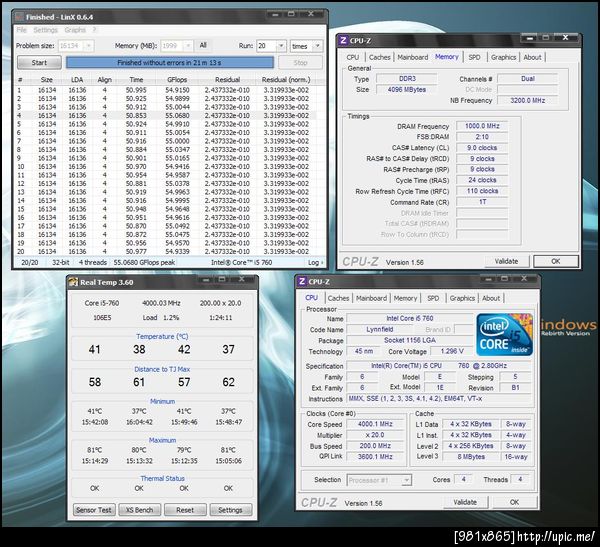Click the NB Frequency 3200.0 MHz value
The width and height of the screenshot is (600, 547).
tap(527, 100)
